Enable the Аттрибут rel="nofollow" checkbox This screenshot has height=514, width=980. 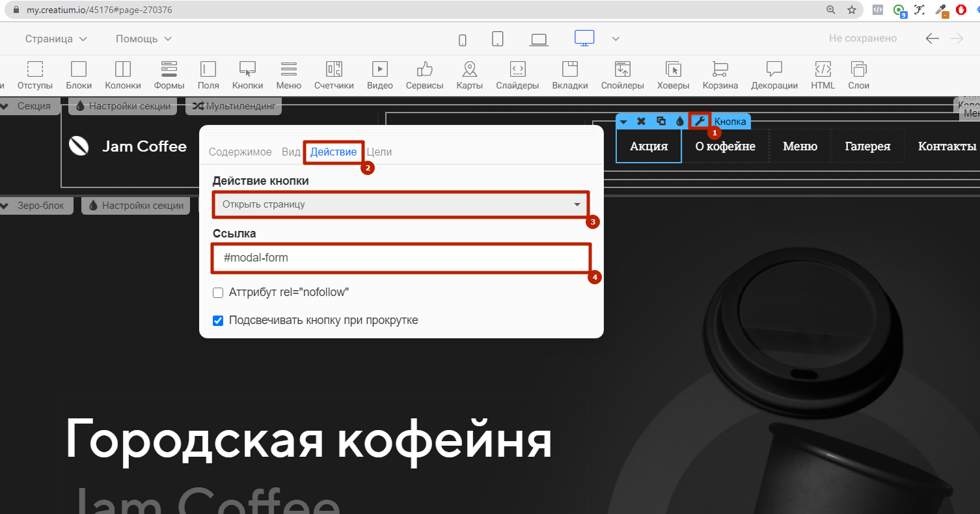point(218,293)
